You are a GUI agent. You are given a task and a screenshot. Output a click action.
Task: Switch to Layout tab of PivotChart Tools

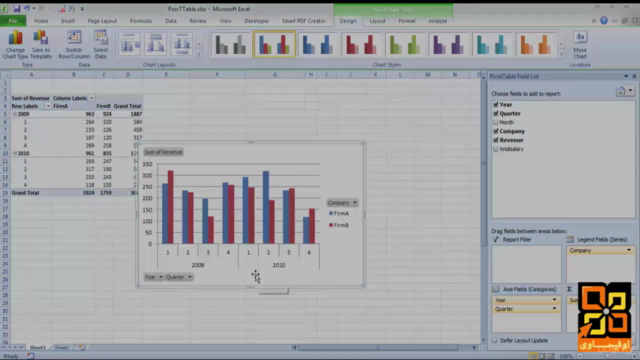[377, 21]
